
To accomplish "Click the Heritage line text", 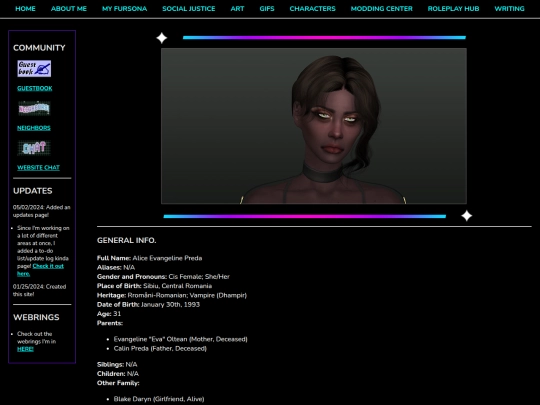I will coord(172,295).
